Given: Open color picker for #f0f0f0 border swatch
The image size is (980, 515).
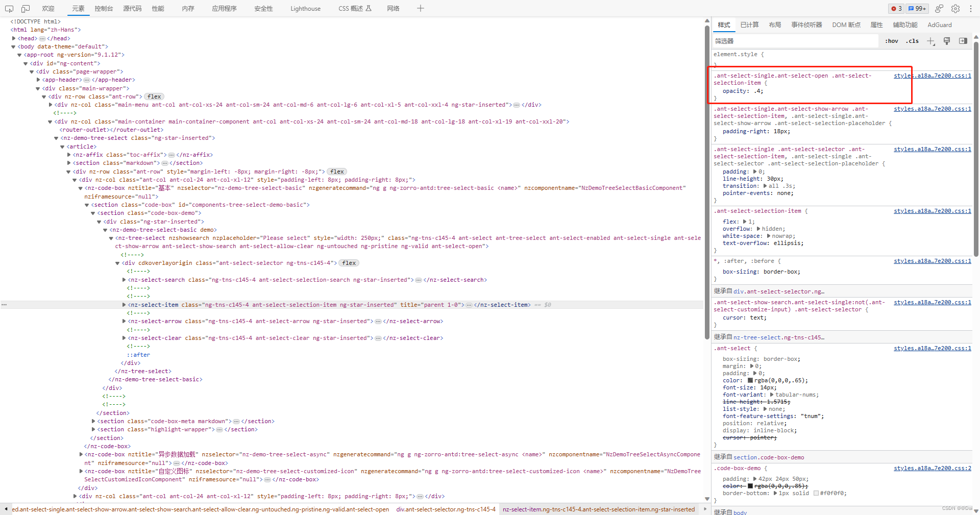Looking at the screenshot, I should [816, 493].
